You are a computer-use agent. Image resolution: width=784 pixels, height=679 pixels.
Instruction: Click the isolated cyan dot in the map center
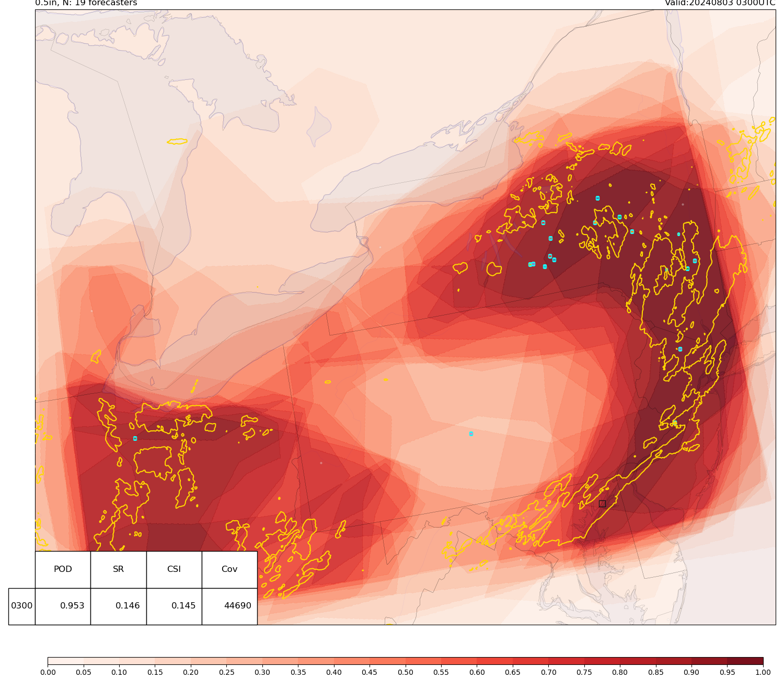[x=471, y=434]
